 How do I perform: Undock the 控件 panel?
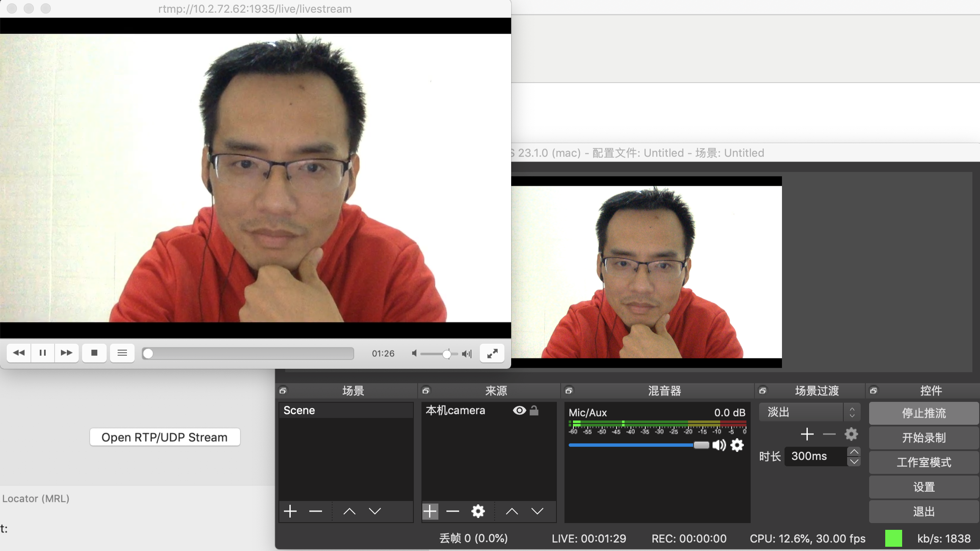click(x=874, y=390)
